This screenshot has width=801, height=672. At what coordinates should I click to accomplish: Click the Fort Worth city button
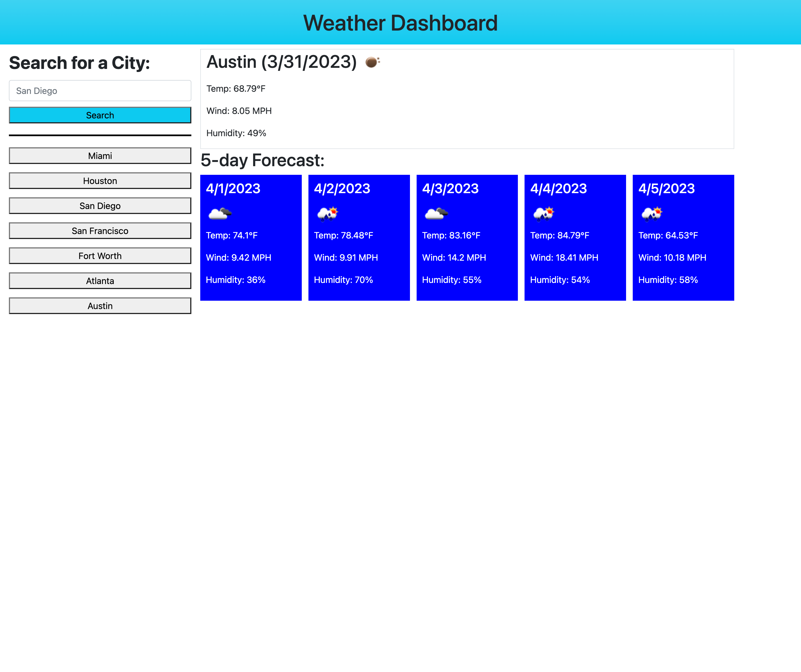pos(100,255)
